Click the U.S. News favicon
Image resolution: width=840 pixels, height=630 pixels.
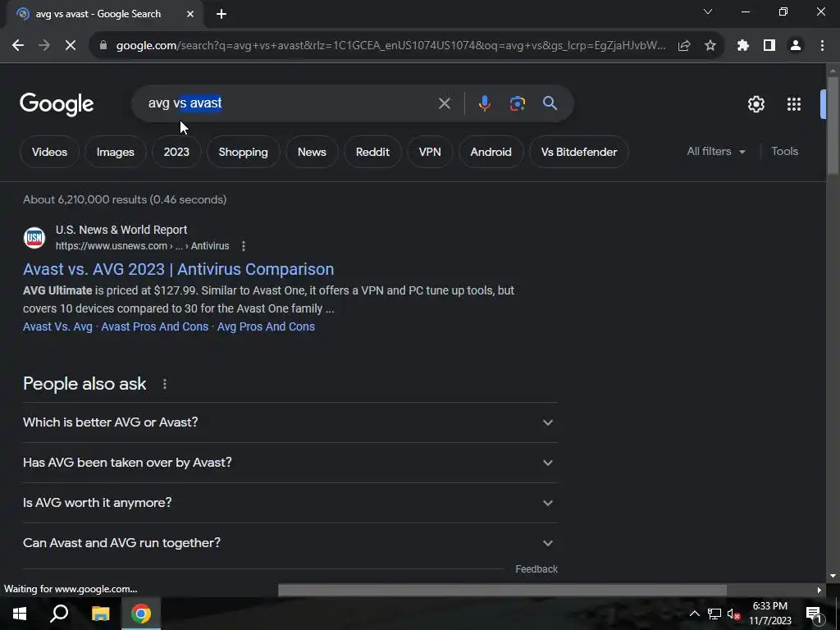(34, 237)
